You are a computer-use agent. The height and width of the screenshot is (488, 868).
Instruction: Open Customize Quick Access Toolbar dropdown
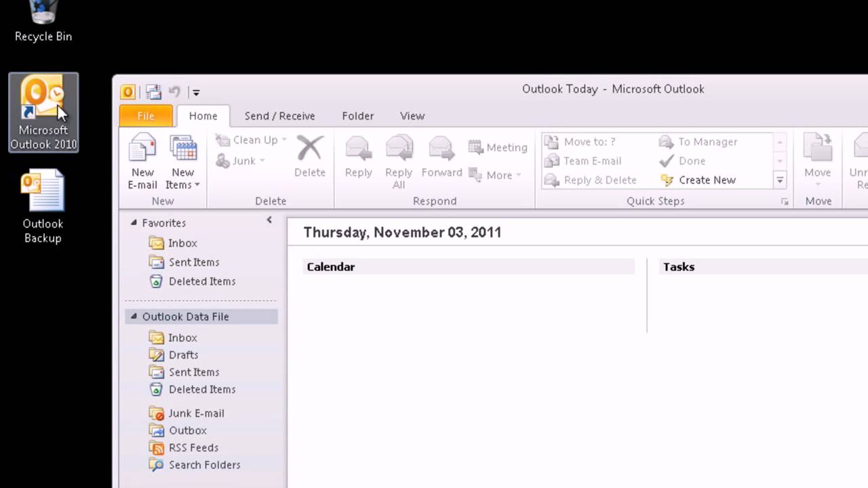[x=195, y=93]
